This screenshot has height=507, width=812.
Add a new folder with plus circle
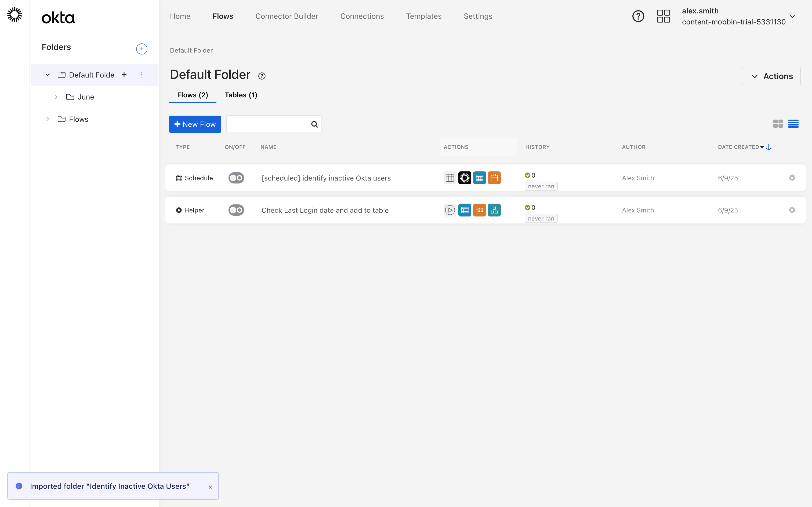click(142, 49)
